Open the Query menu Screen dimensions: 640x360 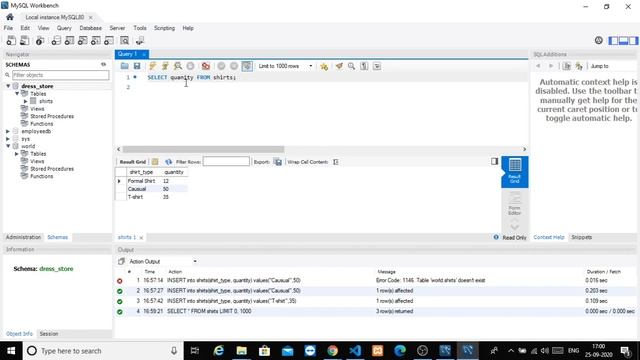pyautogui.click(x=64, y=28)
